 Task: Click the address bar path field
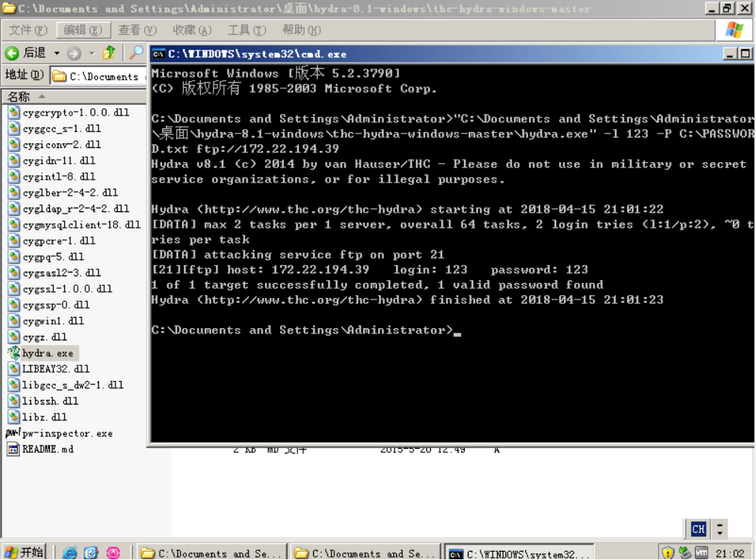[100, 76]
